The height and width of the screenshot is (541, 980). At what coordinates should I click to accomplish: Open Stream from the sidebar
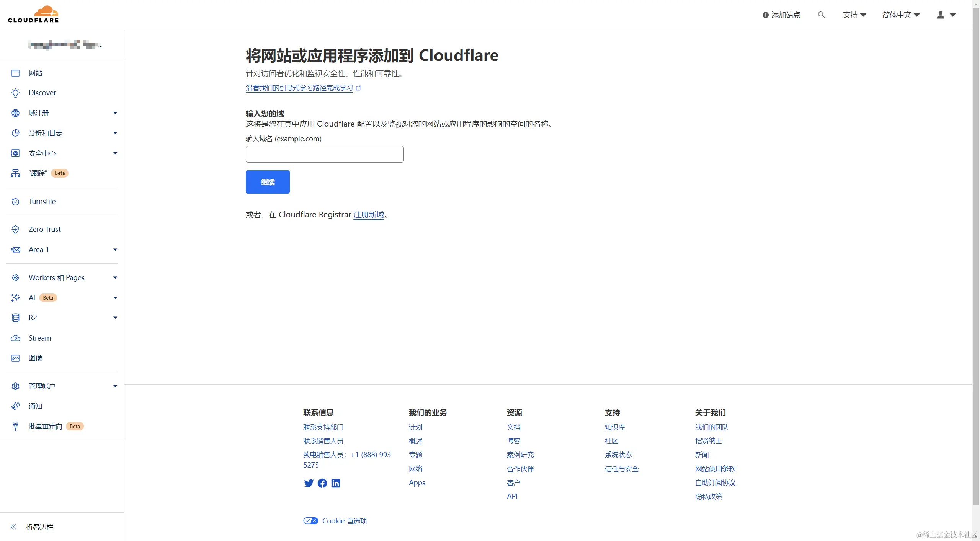(40, 338)
